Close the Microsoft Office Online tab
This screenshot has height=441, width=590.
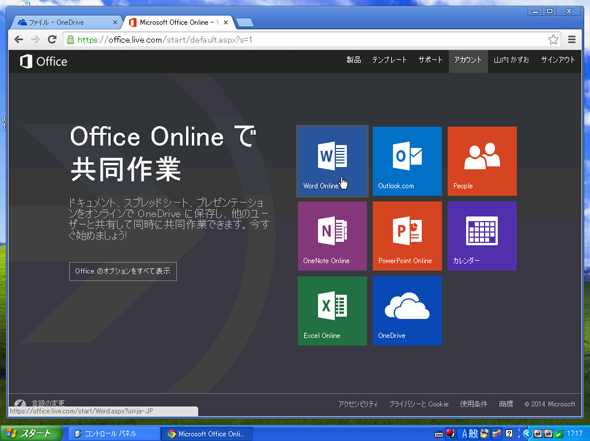(226, 23)
